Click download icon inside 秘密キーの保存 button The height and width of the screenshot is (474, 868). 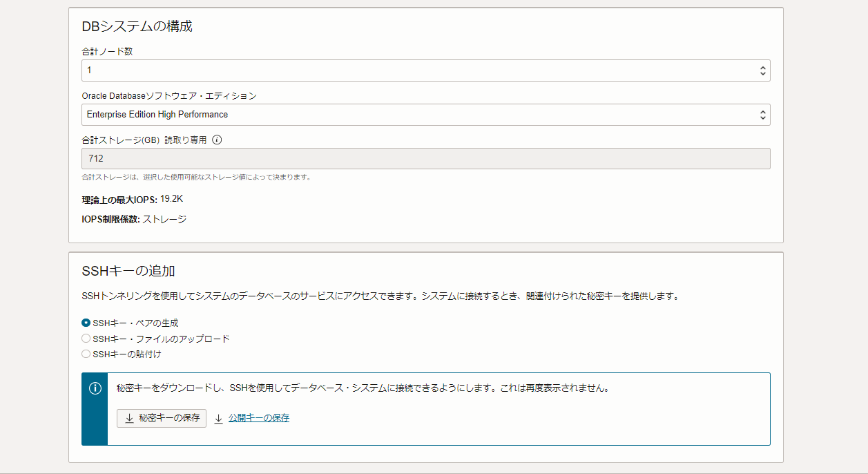(x=129, y=418)
